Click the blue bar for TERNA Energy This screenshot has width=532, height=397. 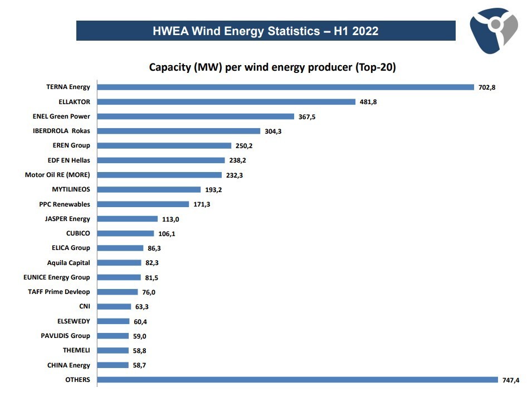pyautogui.click(x=286, y=87)
